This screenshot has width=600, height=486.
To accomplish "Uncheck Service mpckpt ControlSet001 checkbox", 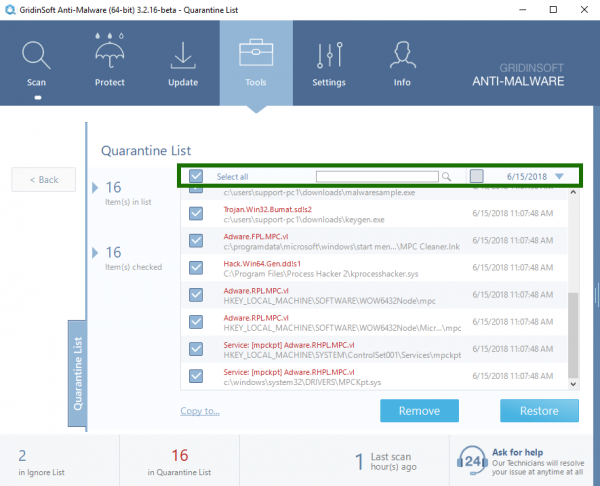I will click(196, 349).
